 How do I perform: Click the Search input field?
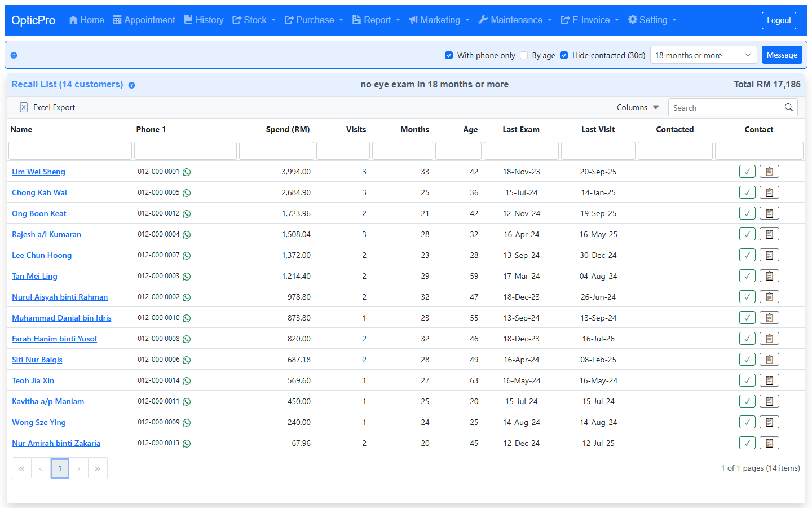pos(724,107)
